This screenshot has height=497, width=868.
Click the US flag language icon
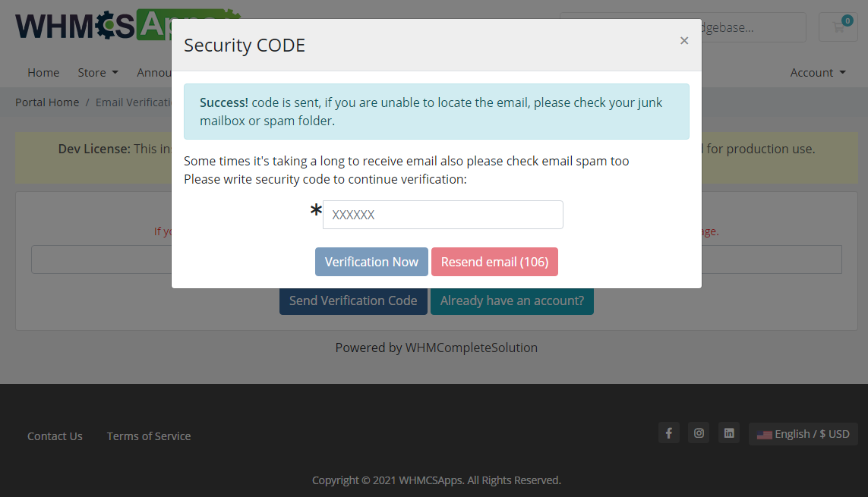click(x=765, y=435)
